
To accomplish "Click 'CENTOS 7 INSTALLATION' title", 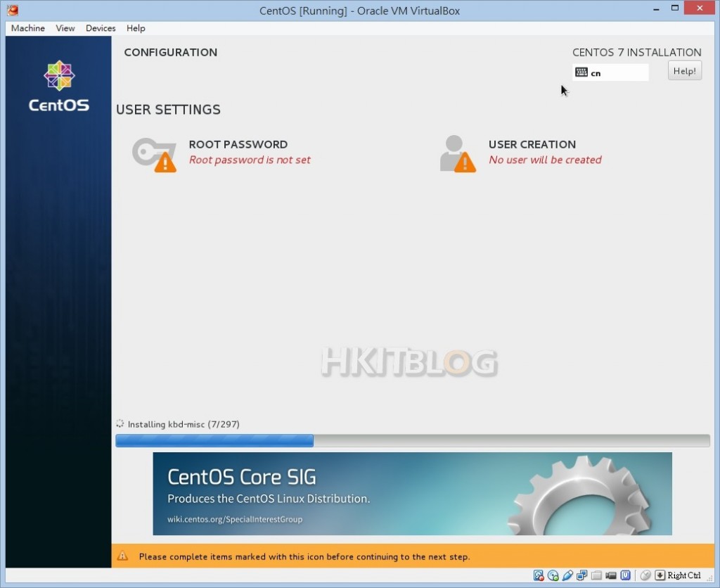I will [x=636, y=52].
